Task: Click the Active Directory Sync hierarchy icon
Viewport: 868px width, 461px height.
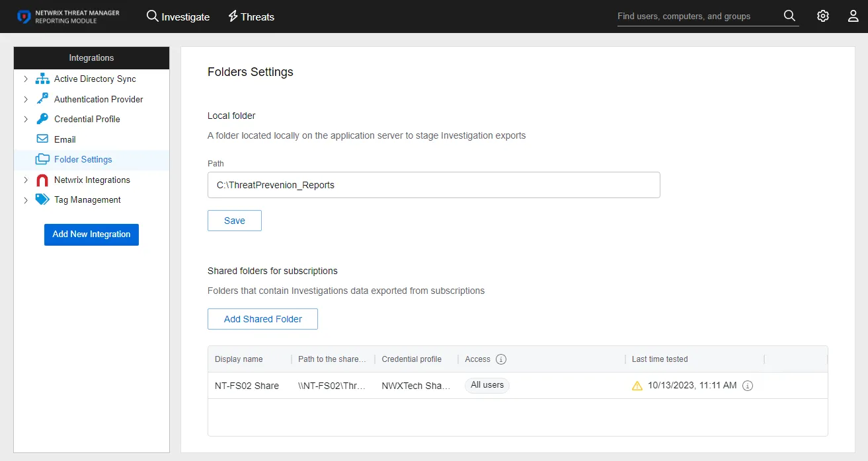Action: pyautogui.click(x=42, y=79)
